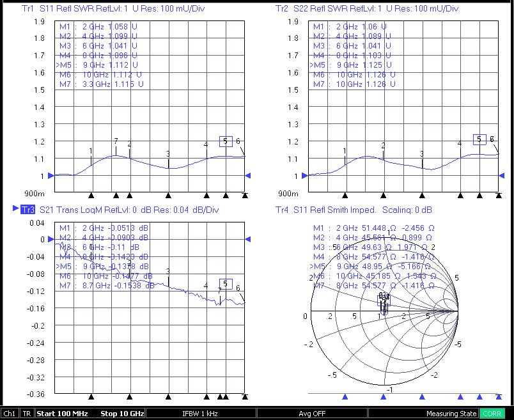Click Tr1 readout "M7 : 3.3 GHz 1.115 U"
Screen dimensions: 514x420
[102, 84]
